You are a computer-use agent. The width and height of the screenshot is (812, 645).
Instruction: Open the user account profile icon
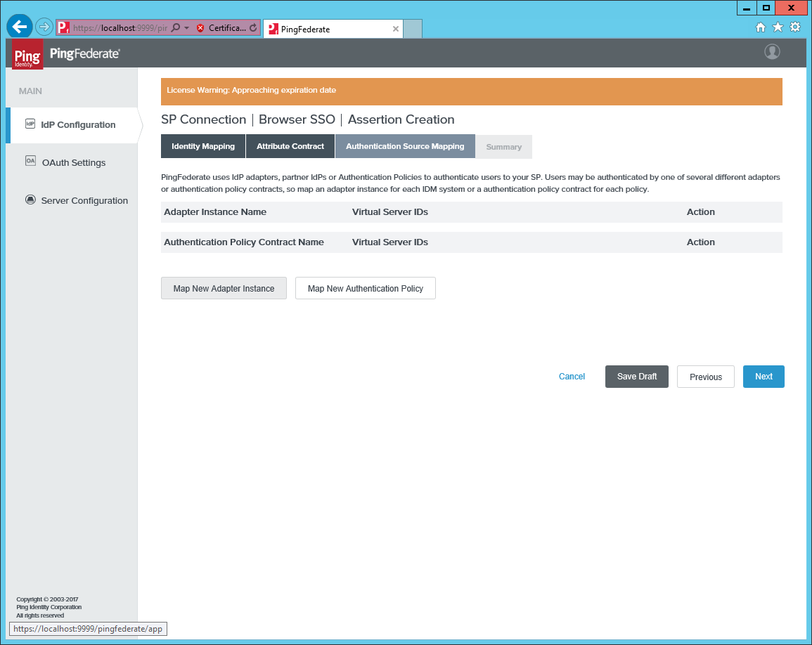[772, 52]
